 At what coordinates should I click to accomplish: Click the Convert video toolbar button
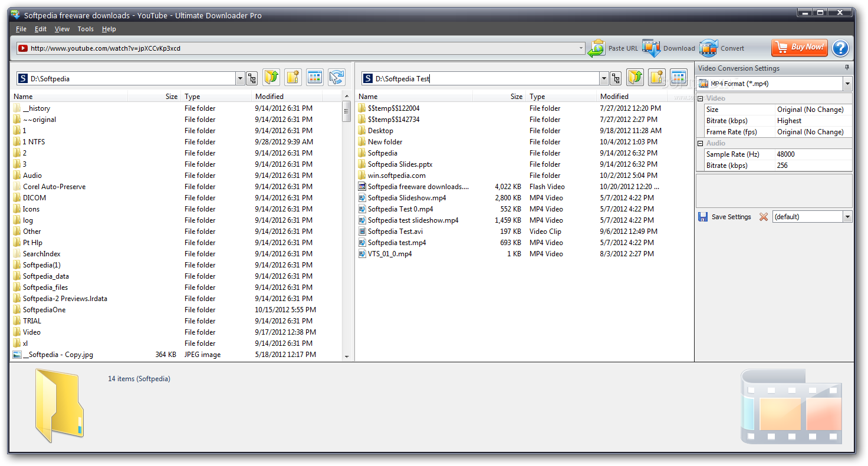(722, 48)
